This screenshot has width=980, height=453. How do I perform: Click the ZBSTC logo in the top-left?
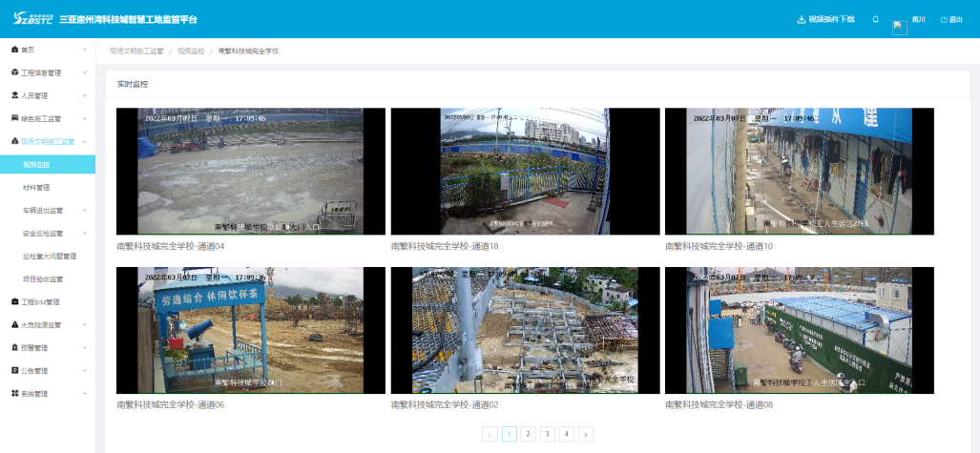pyautogui.click(x=31, y=19)
